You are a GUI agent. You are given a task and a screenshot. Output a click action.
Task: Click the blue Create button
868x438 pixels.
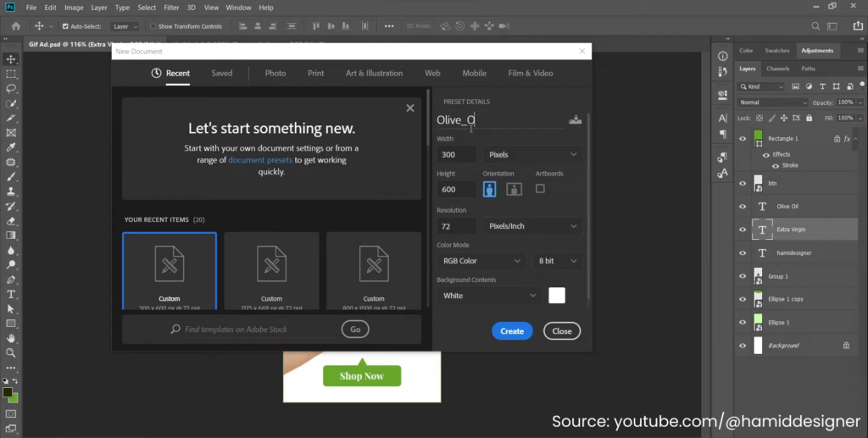click(512, 331)
